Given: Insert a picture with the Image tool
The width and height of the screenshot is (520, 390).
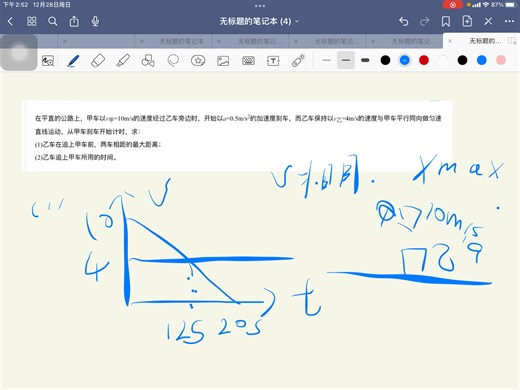Looking at the screenshot, I should coord(223,61).
